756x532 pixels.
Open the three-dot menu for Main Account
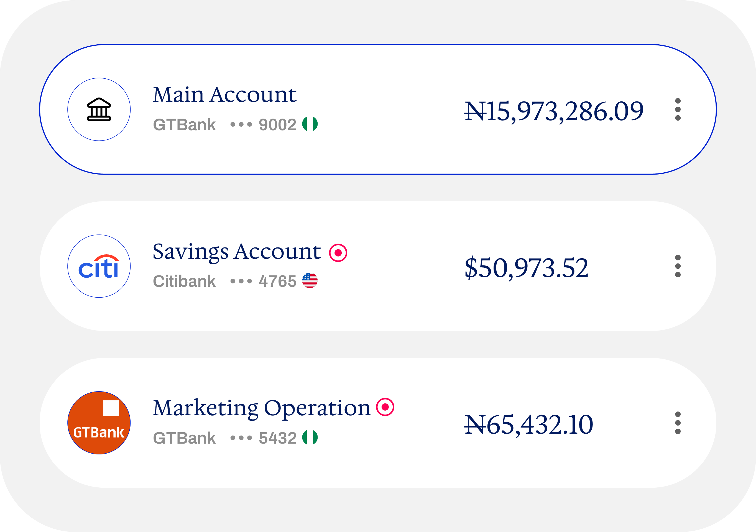[678, 109]
